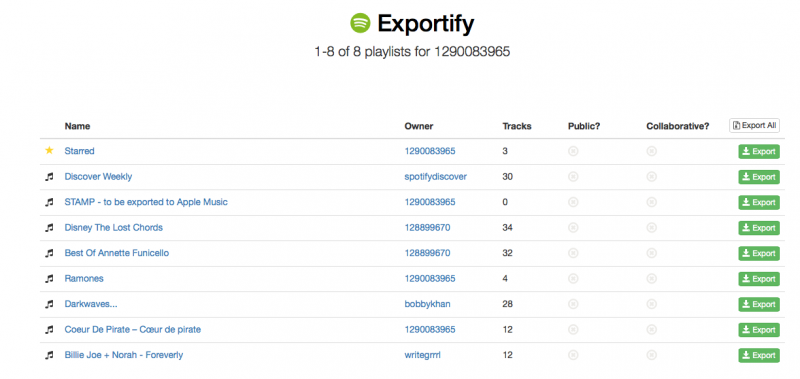Visit owner bobbykhan profile link
This screenshot has width=800, height=379.
(428, 304)
